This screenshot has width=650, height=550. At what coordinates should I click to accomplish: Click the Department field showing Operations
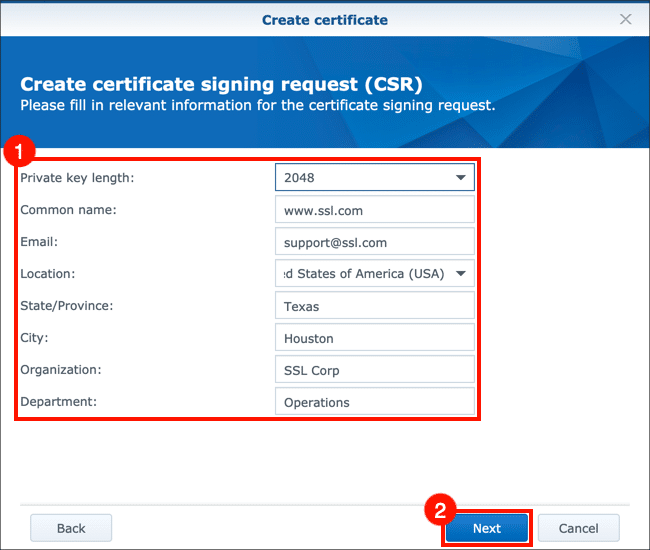(374, 402)
